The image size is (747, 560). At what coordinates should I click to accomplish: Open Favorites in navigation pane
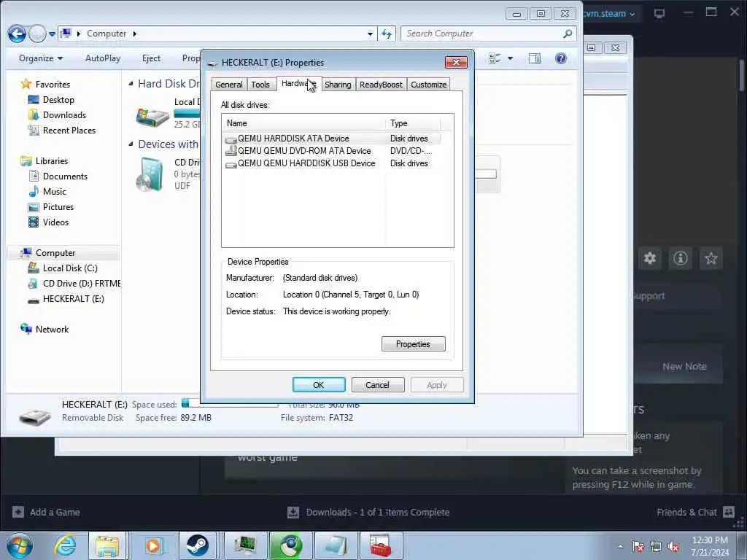coord(53,85)
